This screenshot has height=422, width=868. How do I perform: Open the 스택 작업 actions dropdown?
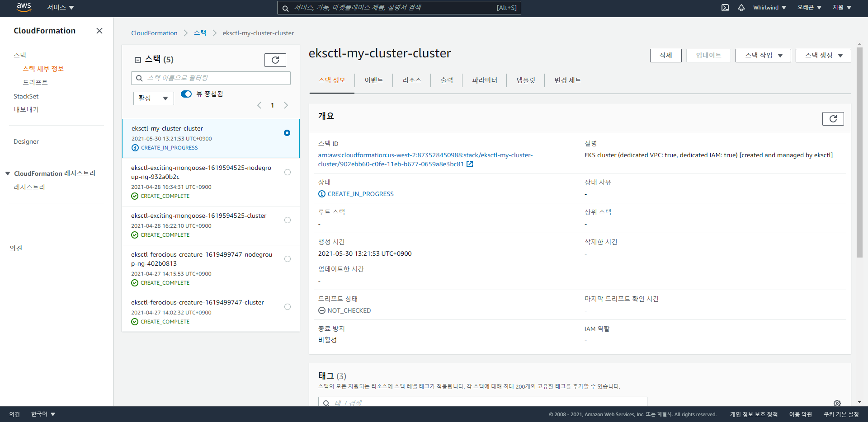[x=763, y=56]
